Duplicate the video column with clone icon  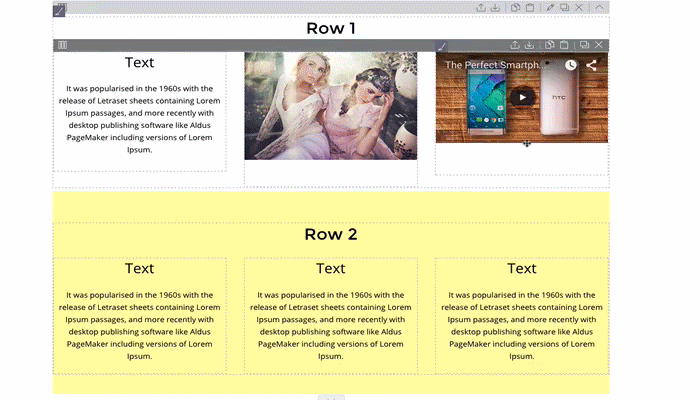(x=584, y=45)
